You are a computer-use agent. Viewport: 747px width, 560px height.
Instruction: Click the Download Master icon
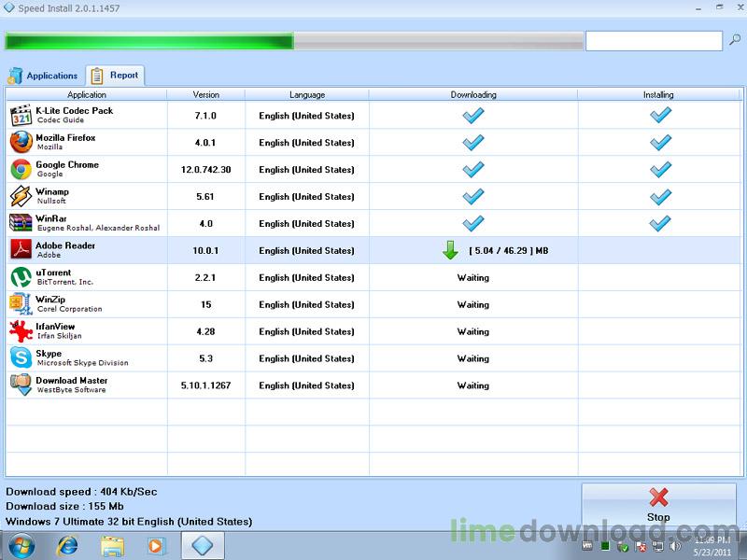[x=21, y=385]
